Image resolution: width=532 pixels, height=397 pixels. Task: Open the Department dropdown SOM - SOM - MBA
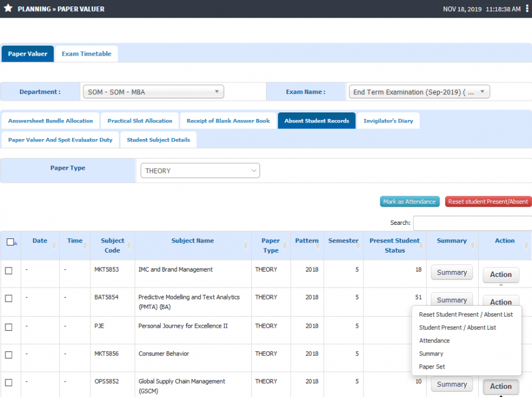(x=153, y=92)
